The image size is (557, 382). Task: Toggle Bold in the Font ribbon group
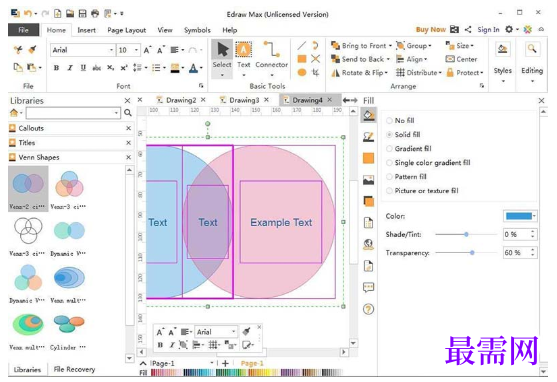(x=56, y=68)
